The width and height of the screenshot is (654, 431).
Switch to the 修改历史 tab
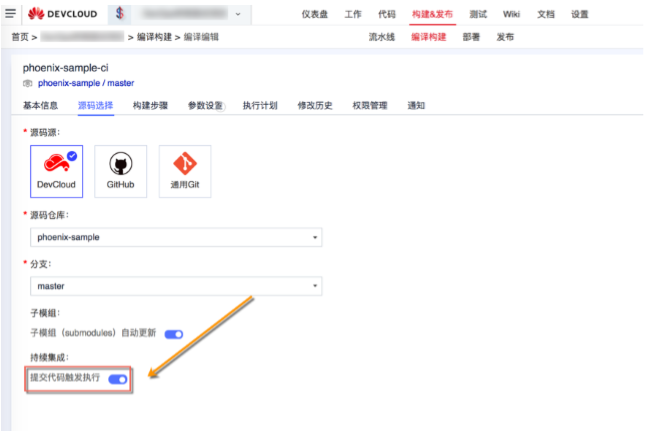tap(315, 106)
